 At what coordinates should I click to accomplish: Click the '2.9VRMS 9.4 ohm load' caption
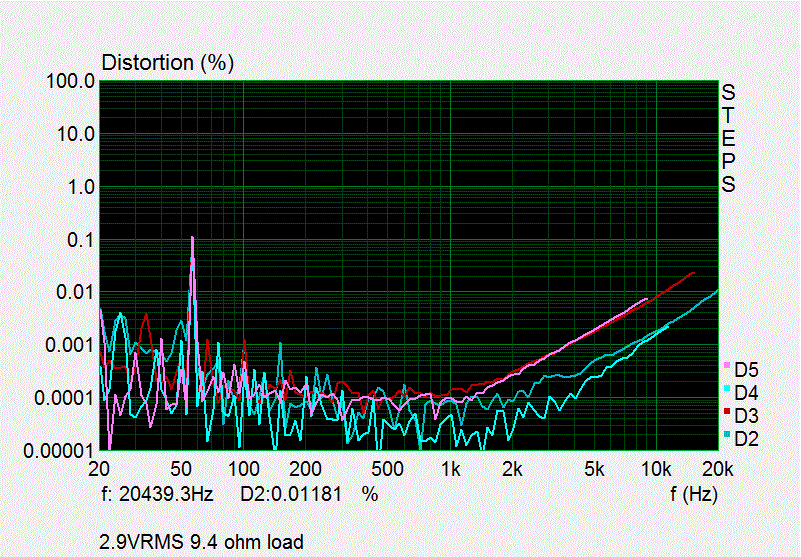tap(201, 542)
